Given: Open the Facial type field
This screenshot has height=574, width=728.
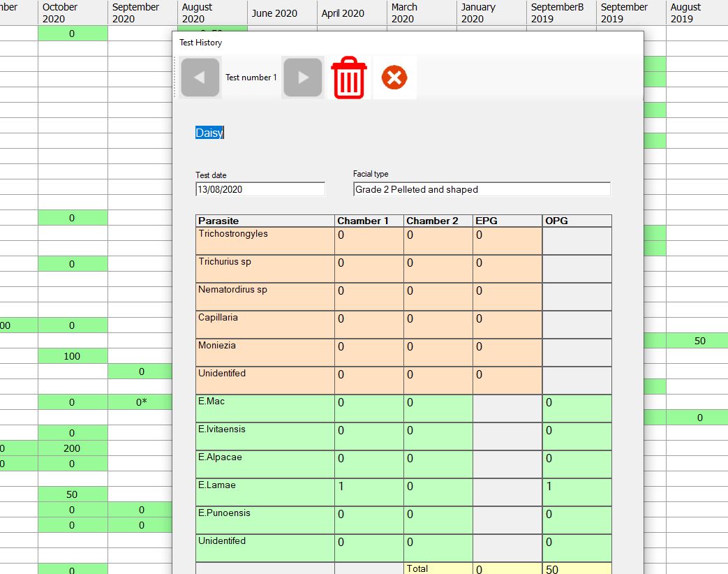Looking at the screenshot, I should point(482,189).
